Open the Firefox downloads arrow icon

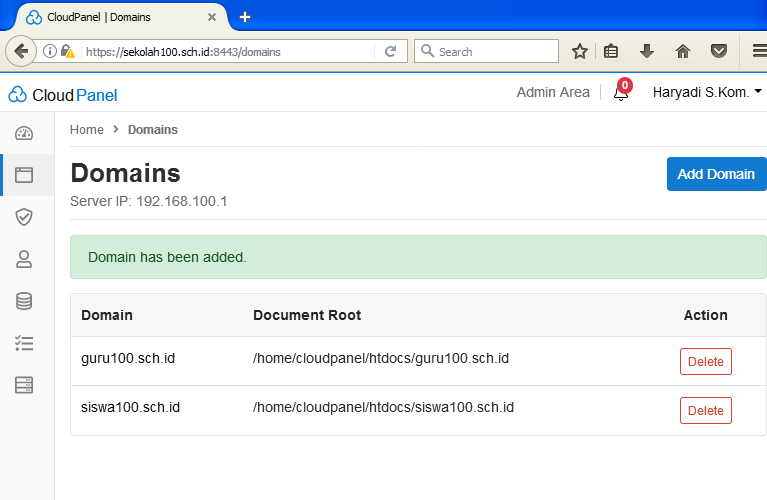647,51
